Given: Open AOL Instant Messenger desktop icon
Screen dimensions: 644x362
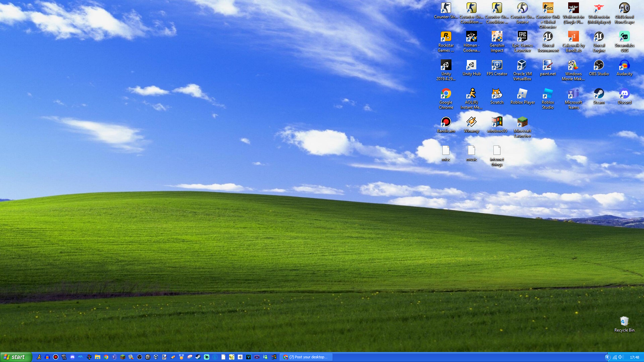Looking at the screenshot, I should tap(471, 99).
